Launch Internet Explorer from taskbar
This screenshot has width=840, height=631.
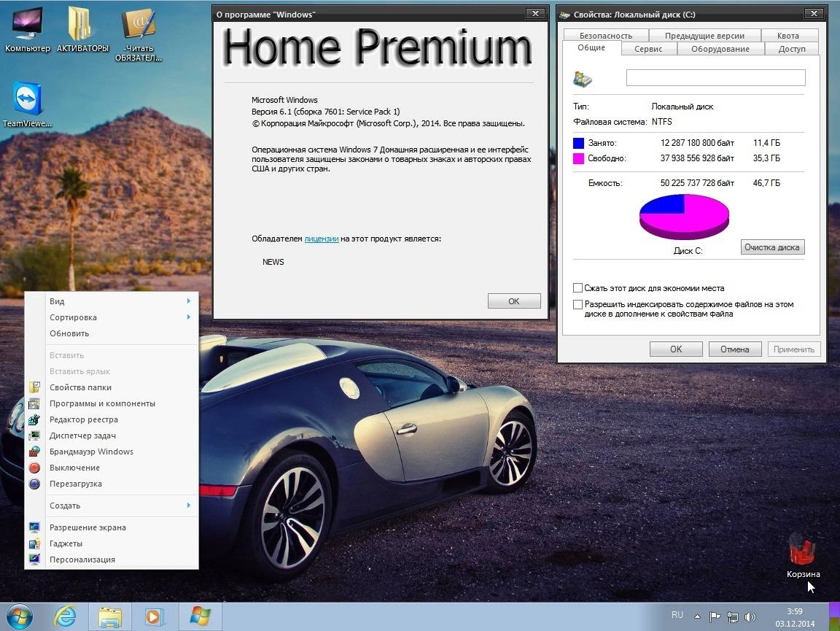coord(66,616)
